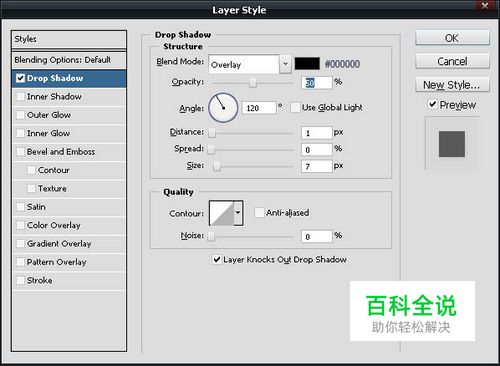This screenshot has height=366, width=500.
Task: Select the Drop Shadow style row
Action: (x=69, y=78)
